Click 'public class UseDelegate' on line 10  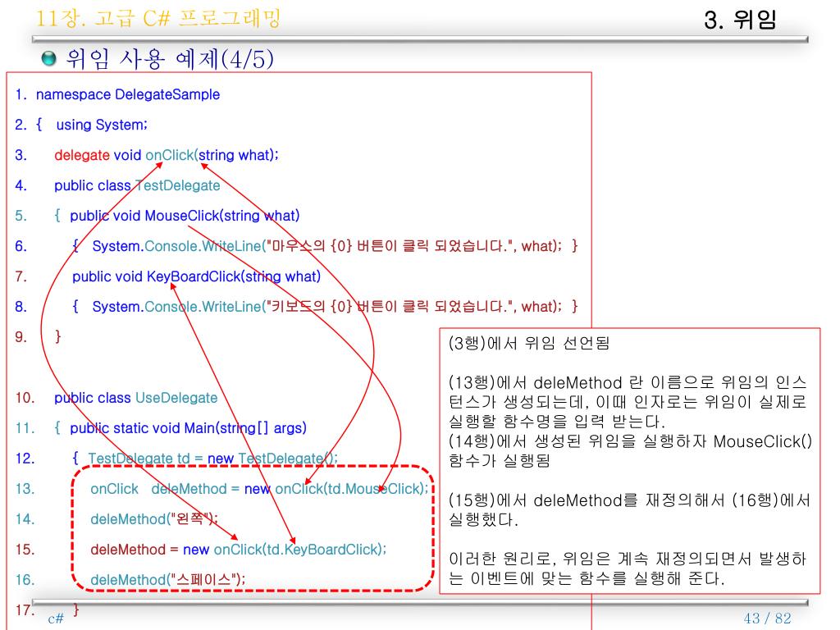point(135,398)
